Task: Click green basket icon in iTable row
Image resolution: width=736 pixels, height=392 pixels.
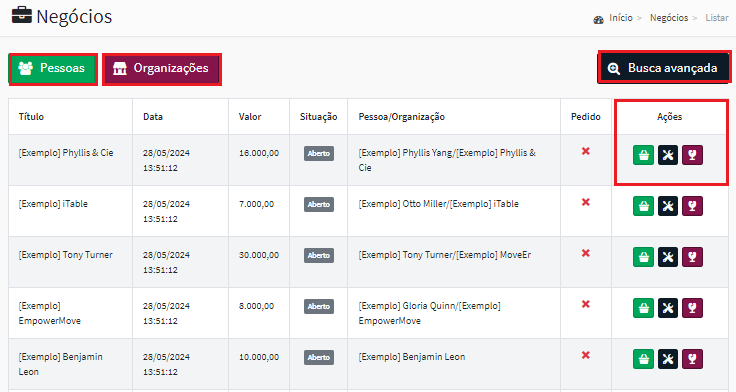Action: (x=643, y=206)
